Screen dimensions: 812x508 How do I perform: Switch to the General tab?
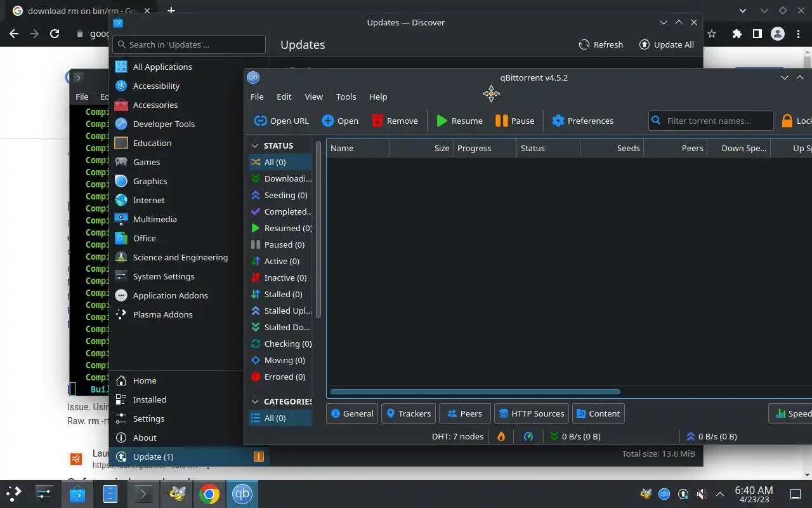coord(352,413)
